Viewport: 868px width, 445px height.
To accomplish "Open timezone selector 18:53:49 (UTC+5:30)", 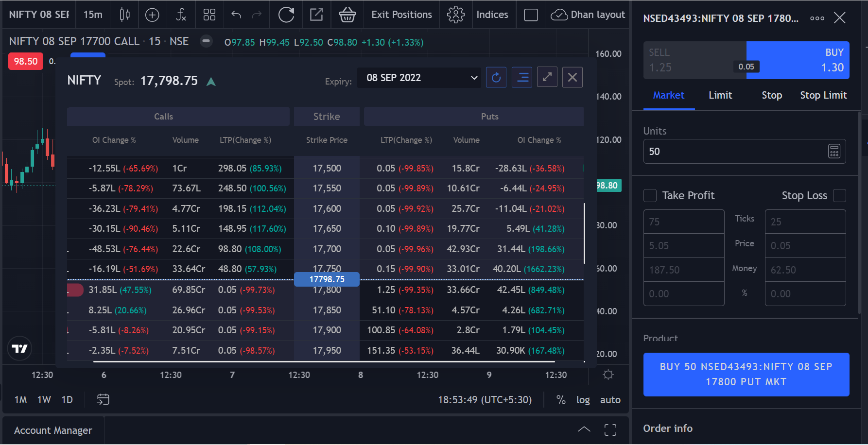I will [485, 400].
